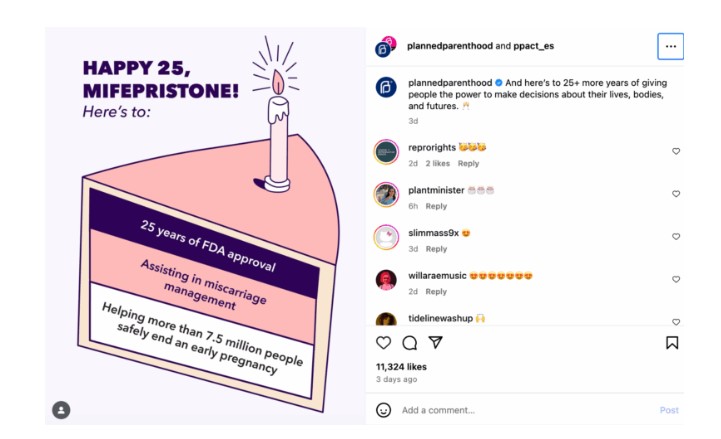View the 11,324 likes list

pyautogui.click(x=401, y=367)
